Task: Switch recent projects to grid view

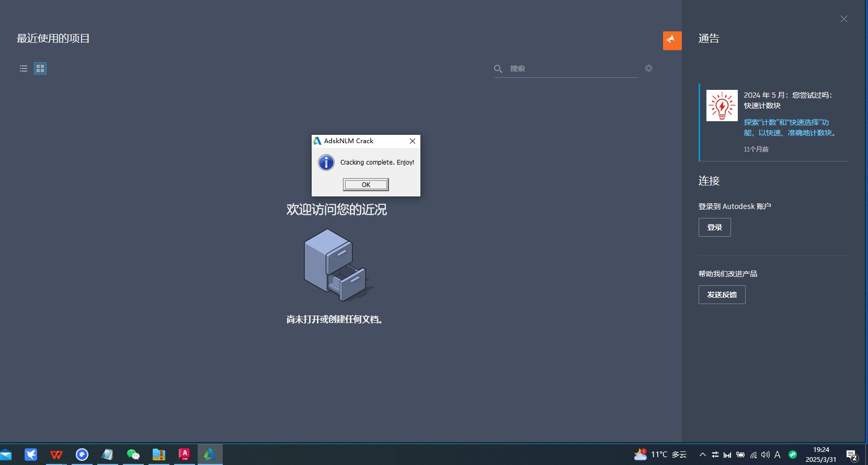Action: coord(40,68)
